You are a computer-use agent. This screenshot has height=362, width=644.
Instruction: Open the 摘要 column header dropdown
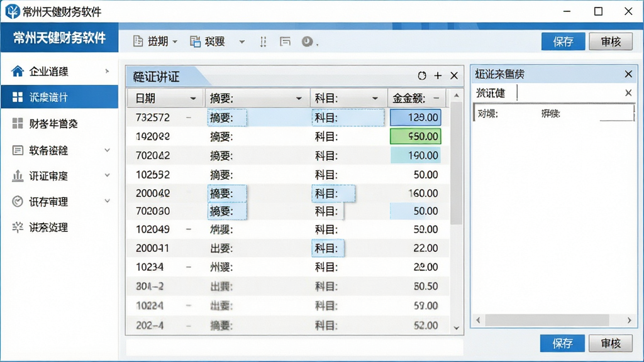299,99
